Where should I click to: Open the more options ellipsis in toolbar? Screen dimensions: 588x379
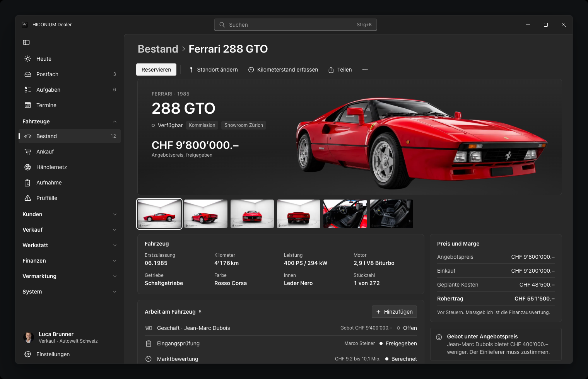(365, 70)
